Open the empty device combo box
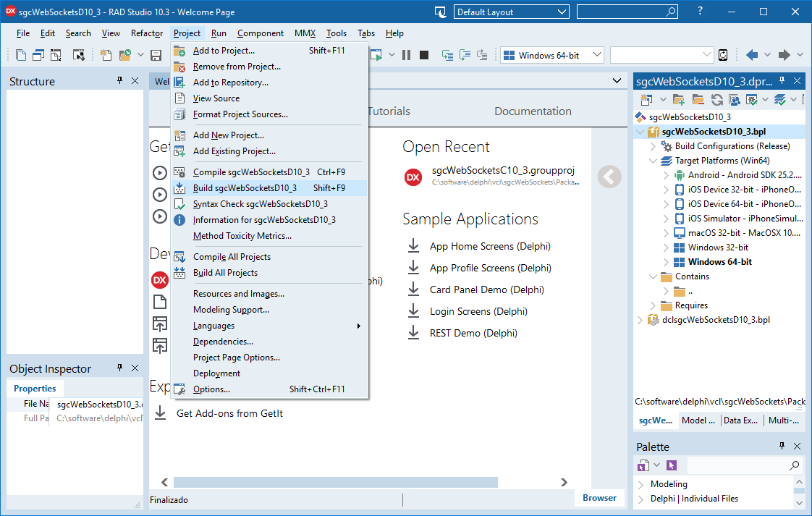Image resolution: width=812 pixels, height=516 pixels. tap(661, 54)
